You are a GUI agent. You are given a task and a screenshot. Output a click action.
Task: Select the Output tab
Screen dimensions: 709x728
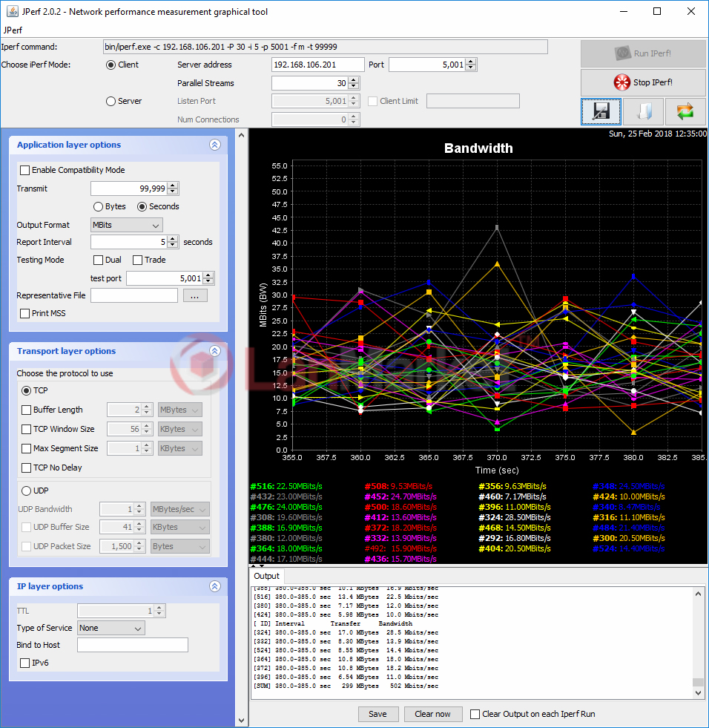[x=266, y=576]
